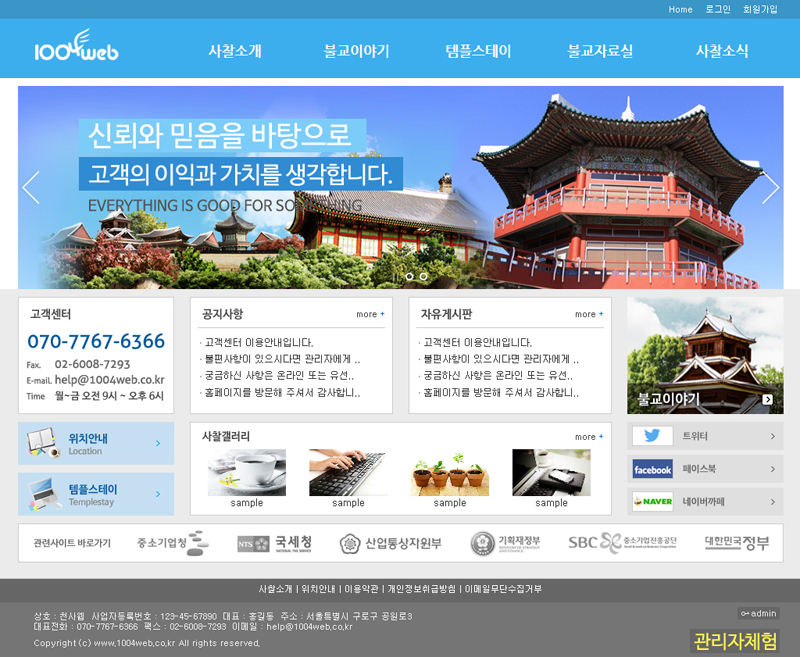Click the 회원가입 link at top

(760, 9)
